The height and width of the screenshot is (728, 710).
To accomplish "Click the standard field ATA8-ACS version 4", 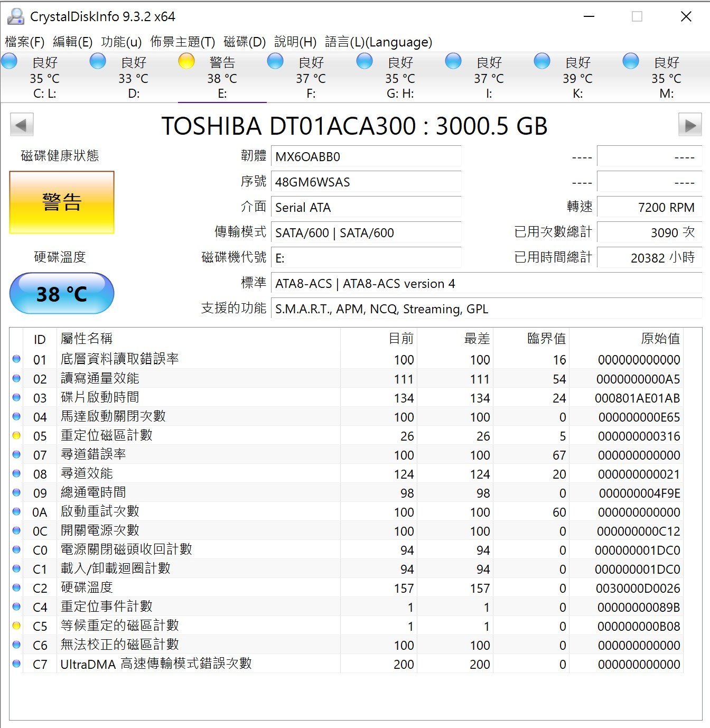I will (x=487, y=284).
